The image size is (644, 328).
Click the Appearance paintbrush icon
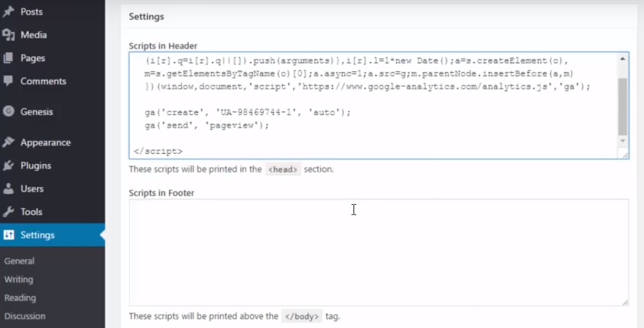[x=8, y=142]
